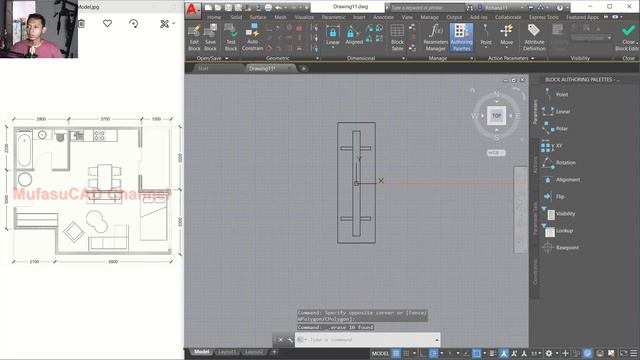Add Flip parameter from authoring palette
This screenshot has width=640, height=360.
point(553,197)
